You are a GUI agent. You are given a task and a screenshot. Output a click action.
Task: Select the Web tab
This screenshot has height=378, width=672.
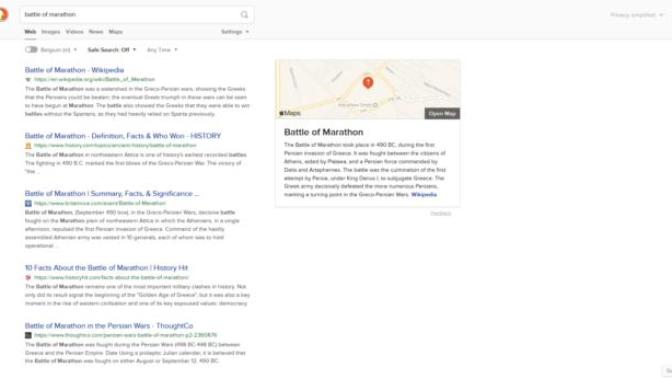click(30, 32)
